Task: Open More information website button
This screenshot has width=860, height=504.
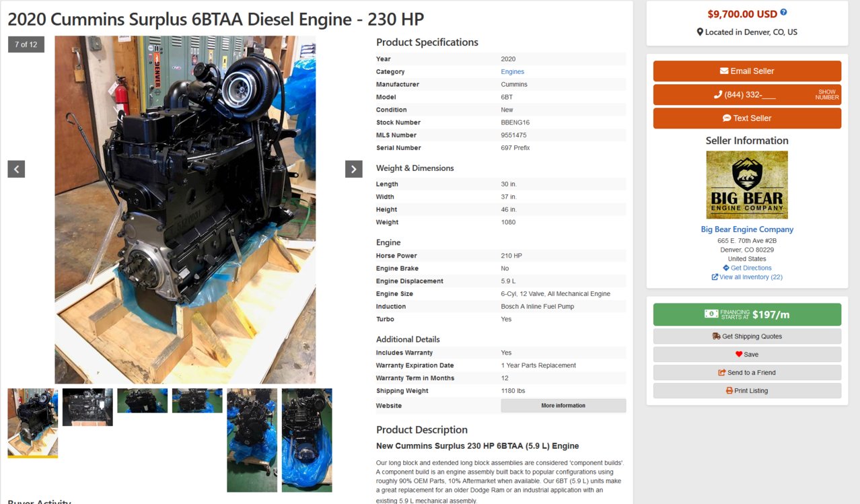Action: 563,406
